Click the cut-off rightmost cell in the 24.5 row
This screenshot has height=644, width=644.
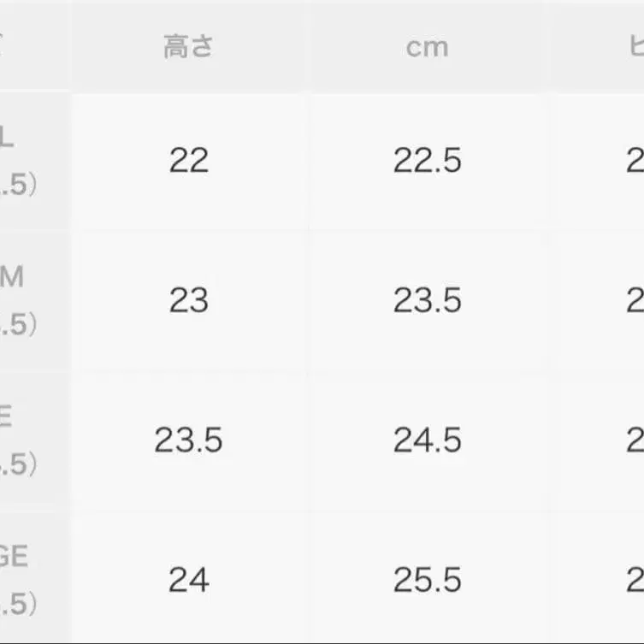point(635,440)
